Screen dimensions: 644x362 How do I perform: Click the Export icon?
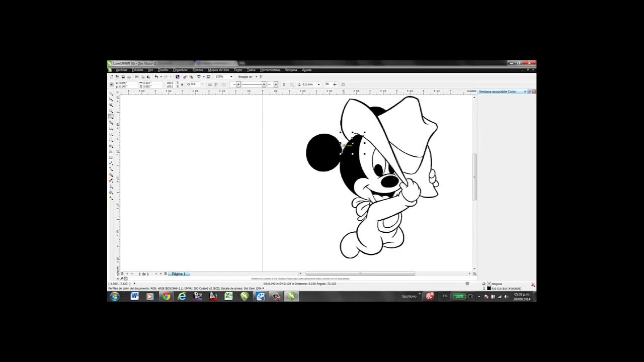click(x=191, y=76)
